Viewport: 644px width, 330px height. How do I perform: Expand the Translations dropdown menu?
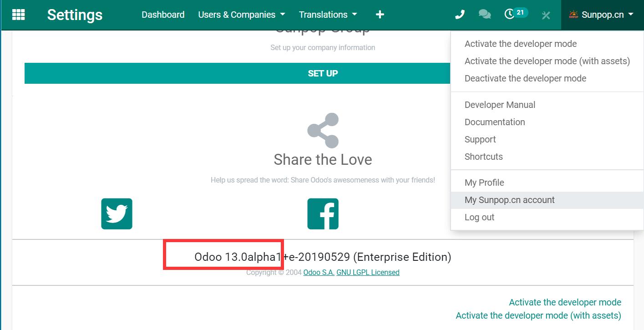click(x=328, y=15)
